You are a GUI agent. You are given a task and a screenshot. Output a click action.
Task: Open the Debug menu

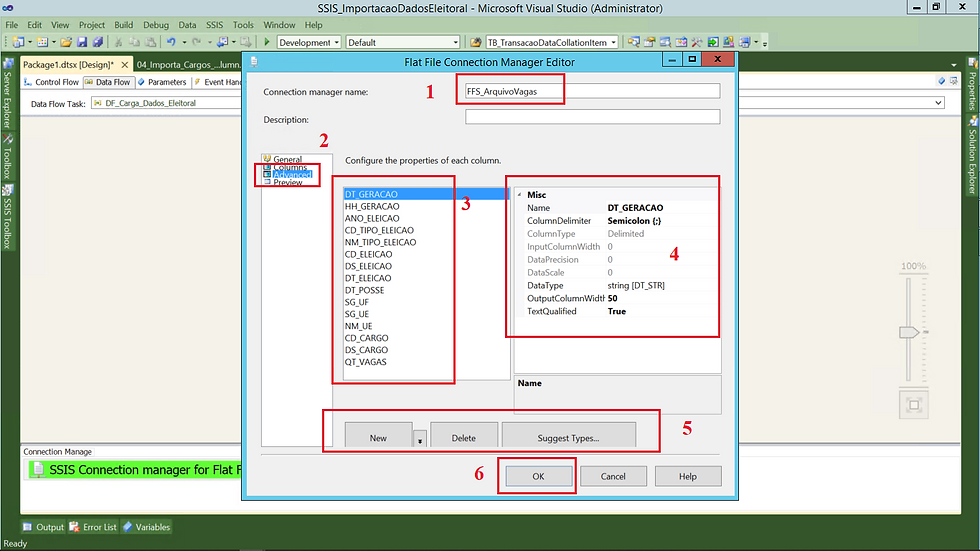pyautogui.click(x=156, y=25)
